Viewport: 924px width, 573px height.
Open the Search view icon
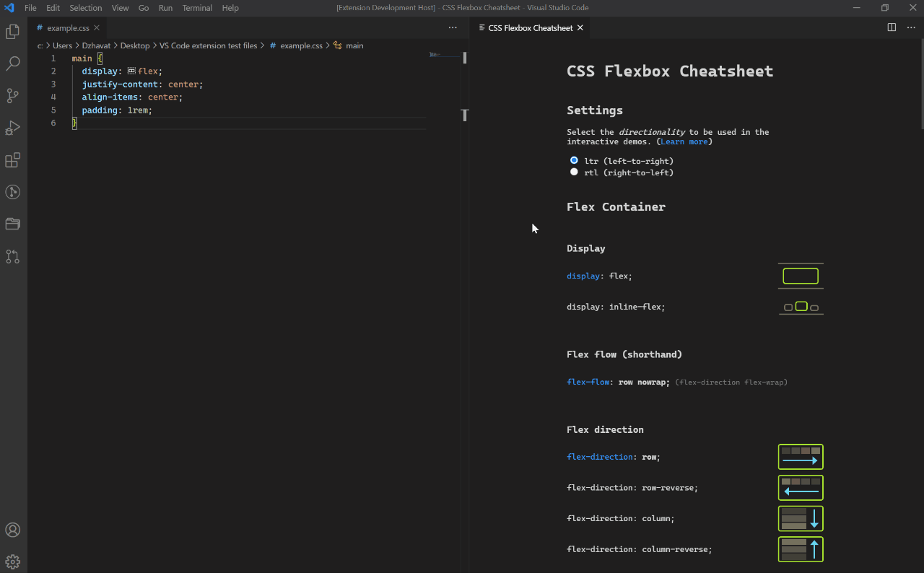coord(12,64)
